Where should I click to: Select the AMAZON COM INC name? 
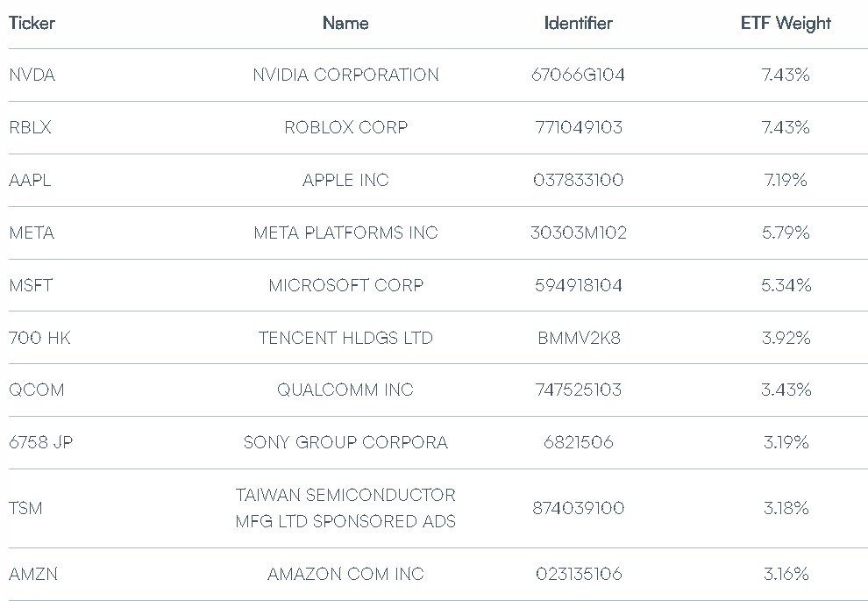[x=346, y=574]
